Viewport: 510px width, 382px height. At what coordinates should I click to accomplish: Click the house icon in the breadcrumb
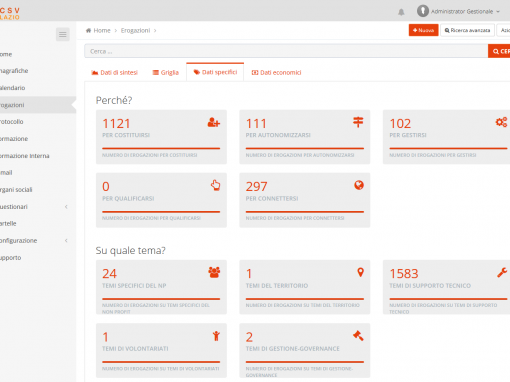(x=88, y=30)
